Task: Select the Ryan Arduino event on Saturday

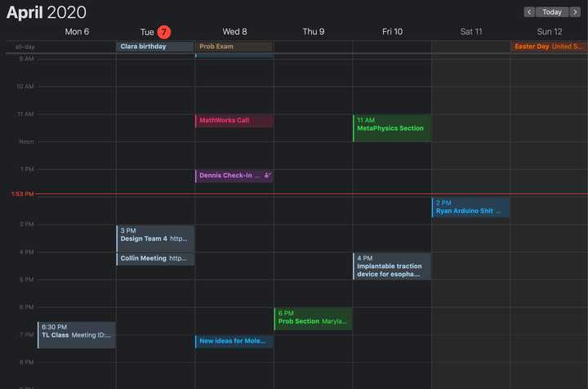Action: point(470,208)
